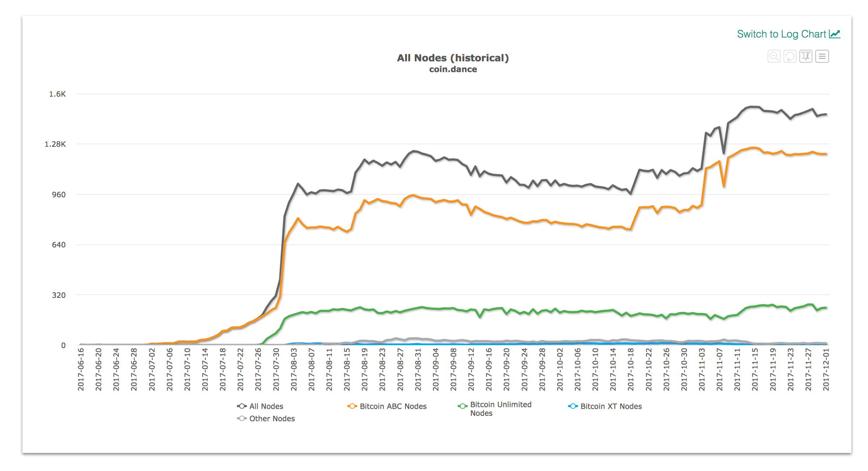Screen dimensions: 868x471
Task: Click the line-chart icon beside Log Chart
Action: [x=835, y=34]
